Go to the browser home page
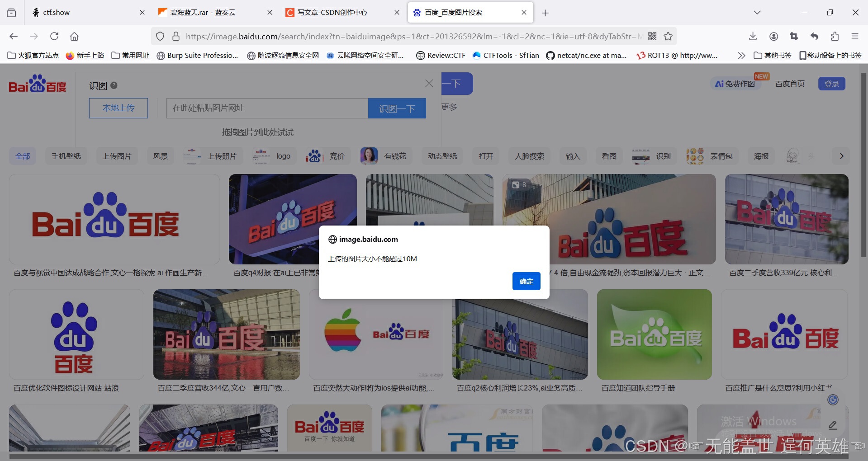Viewport: 868px width, 461px height. [74, 36]
